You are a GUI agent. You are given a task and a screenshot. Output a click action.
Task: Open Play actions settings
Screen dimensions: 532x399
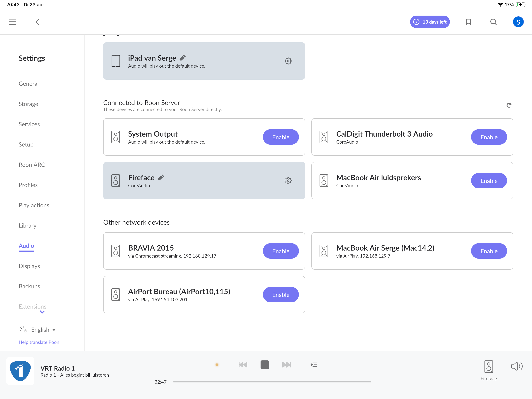point(34,205)
